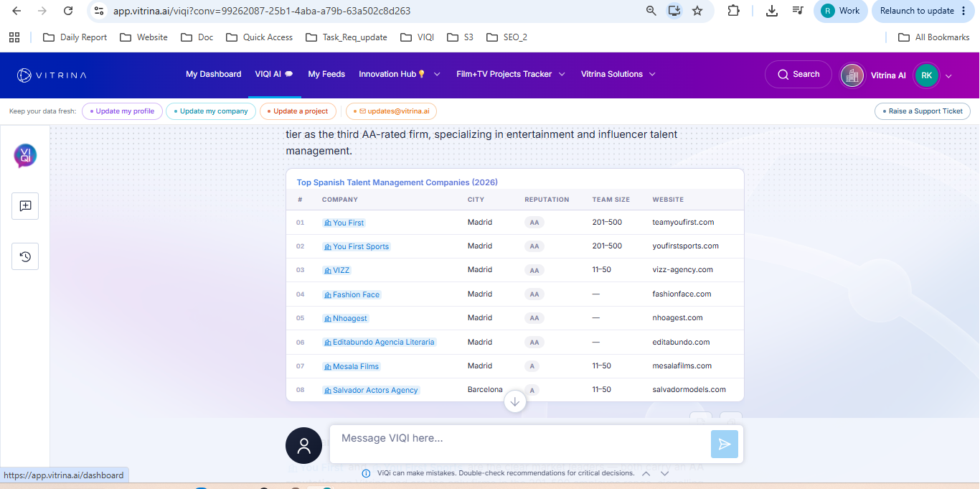Click vizz-agency.com website cell
The image size is (980, 489).
point(682,270)
